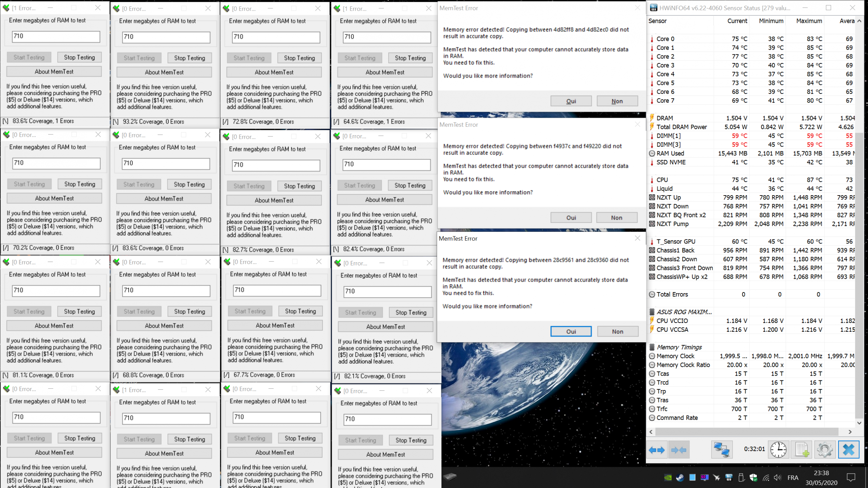Image resolution: width=868 pixels, height=488 pixels.
Task: Stop Testing in MemTest window at 93.2% coverage
Action: point(190,58)
